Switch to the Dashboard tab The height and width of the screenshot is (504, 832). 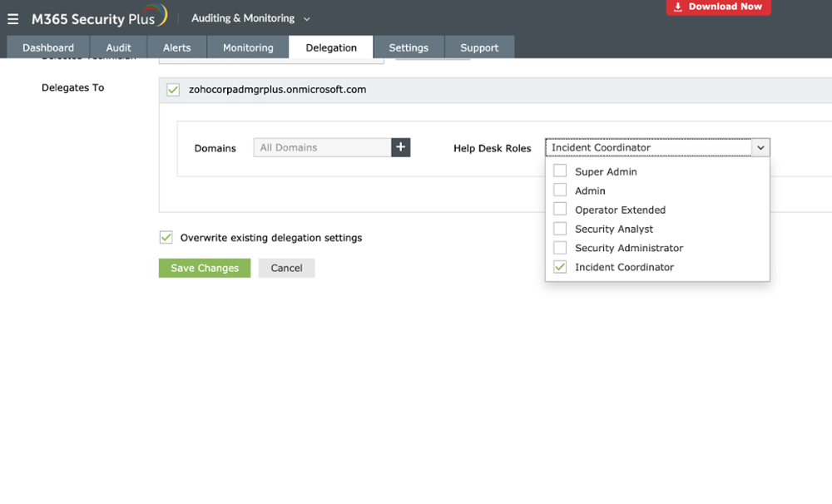tap(48, 47)
